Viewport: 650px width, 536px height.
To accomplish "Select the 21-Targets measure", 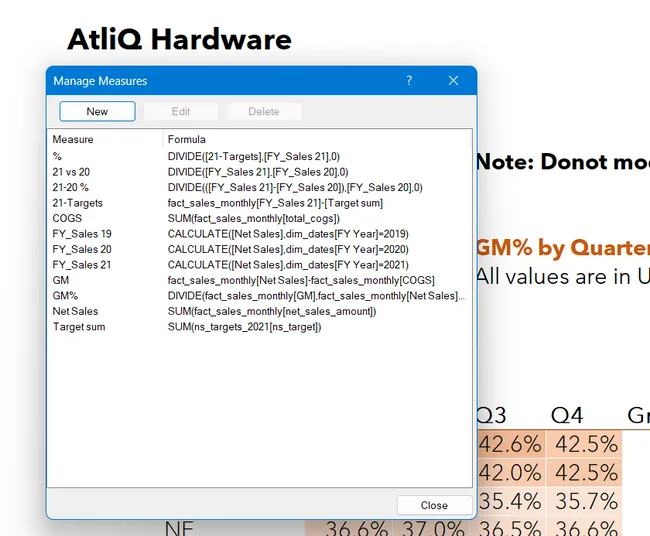I will point(78,203).
